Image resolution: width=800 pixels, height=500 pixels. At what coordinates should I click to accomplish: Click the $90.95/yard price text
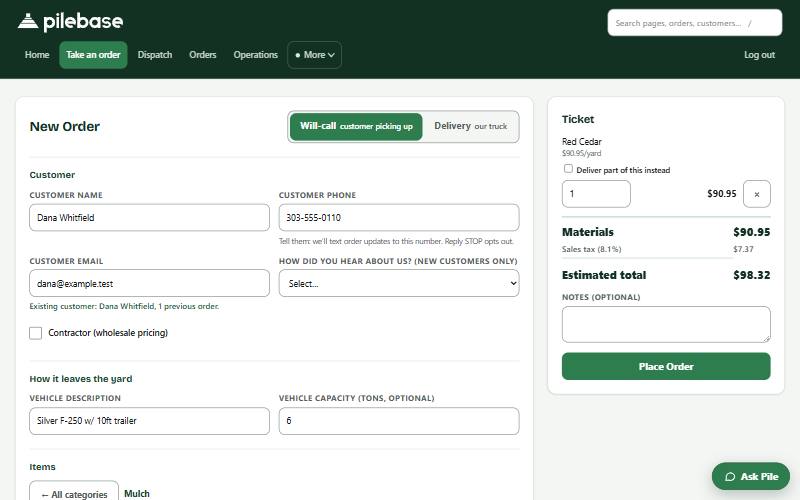point(581,153)
